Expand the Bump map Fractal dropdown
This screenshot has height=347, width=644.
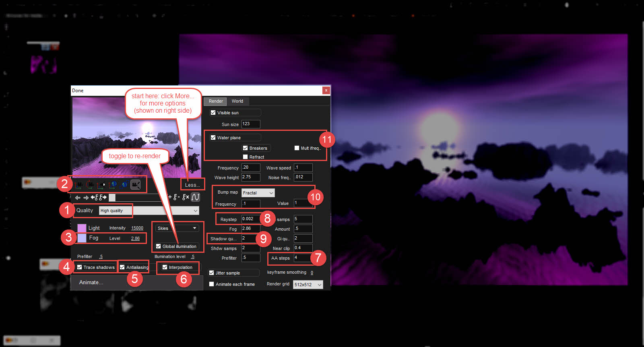(270, 193)
